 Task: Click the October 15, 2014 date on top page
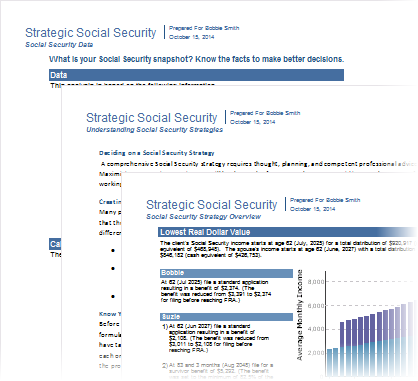pyautogui.click(x=192, y=37)
